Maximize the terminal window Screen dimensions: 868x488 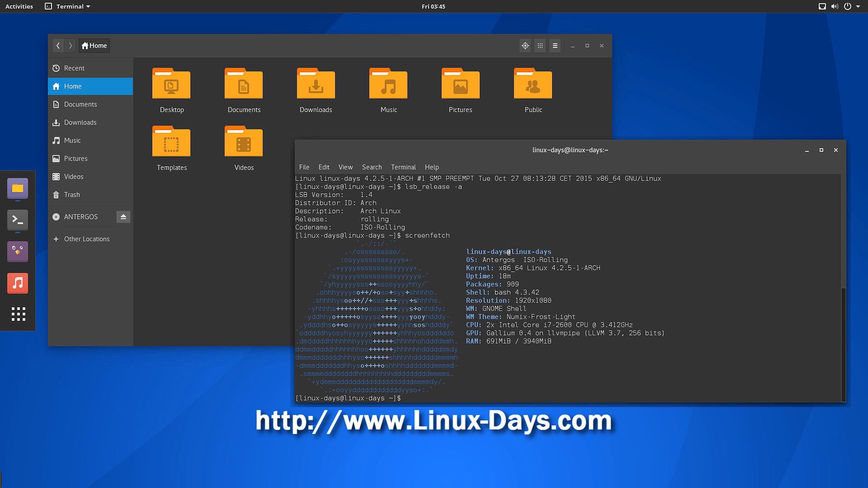click(821, 150)
